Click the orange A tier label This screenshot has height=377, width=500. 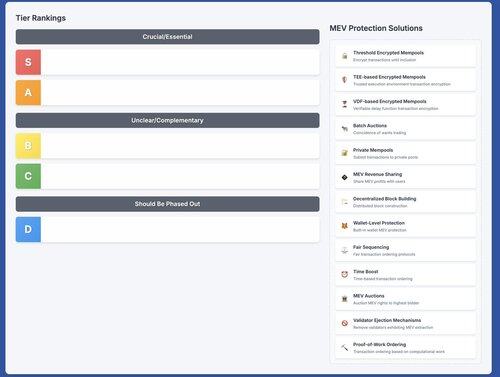click(x=28, y=92)
